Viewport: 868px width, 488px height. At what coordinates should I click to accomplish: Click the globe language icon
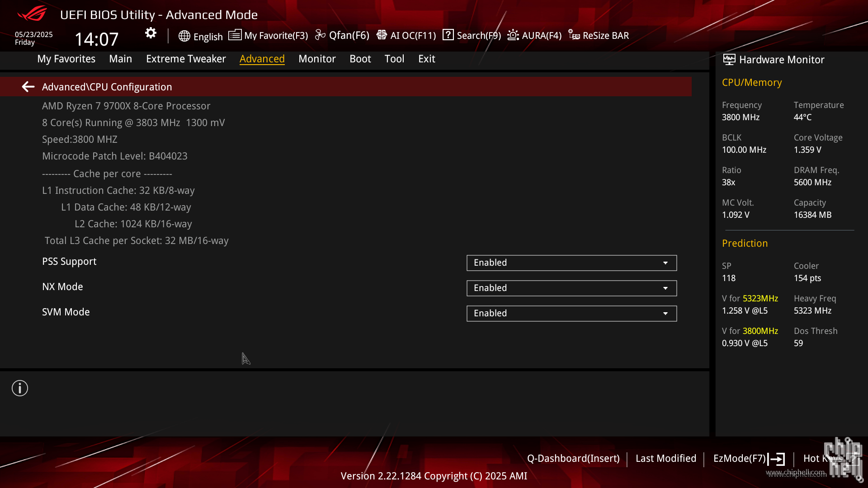point(184,36)
